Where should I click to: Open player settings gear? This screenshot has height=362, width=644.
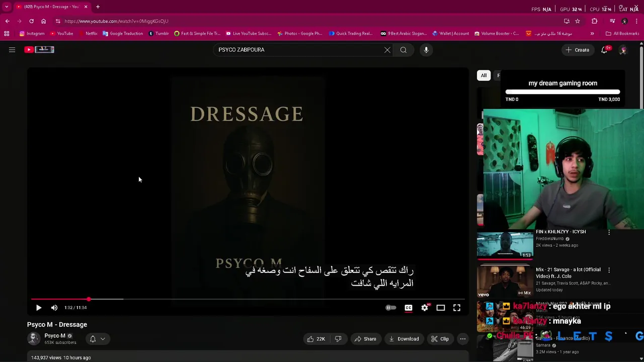425,308
